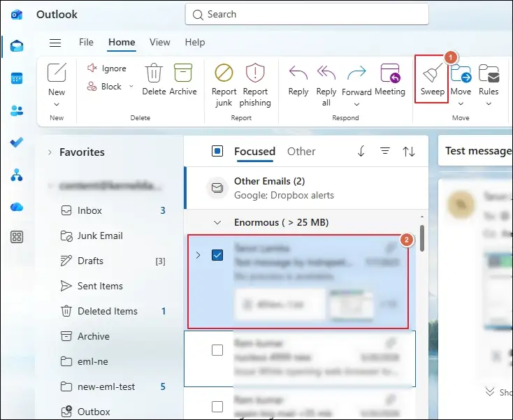Screen dimensions: 513x420
Task: Open the Deleted Items folder
Action: pyautogui.click(x=113, y=311)
